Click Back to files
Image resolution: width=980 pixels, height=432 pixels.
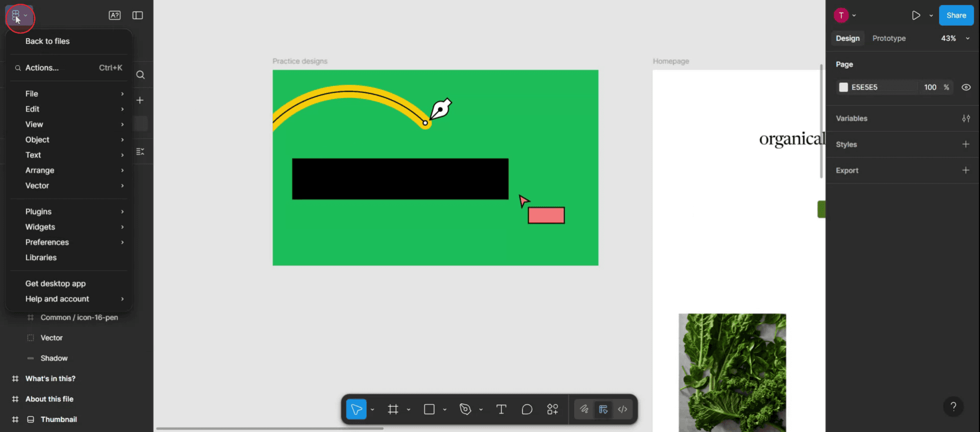(47, 41)
